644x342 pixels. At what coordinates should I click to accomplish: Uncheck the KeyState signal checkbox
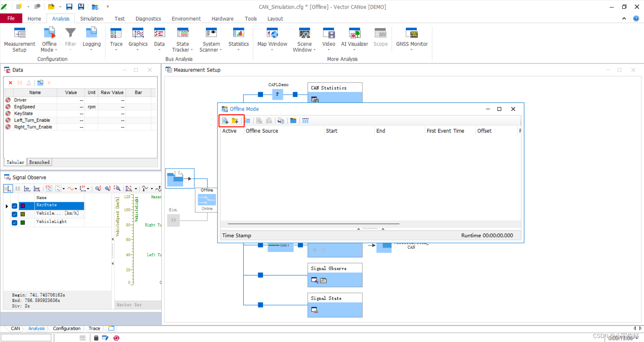pos(14,206)
